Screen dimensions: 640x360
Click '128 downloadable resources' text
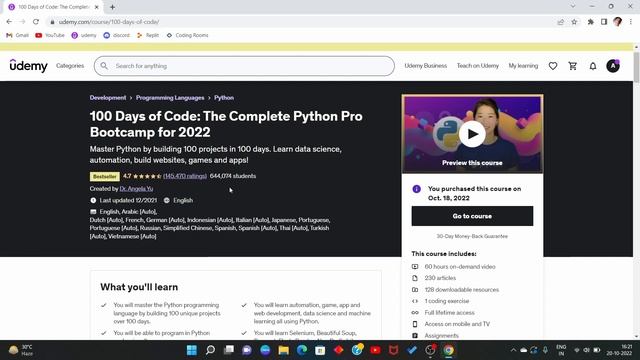[x=462, y=290]
